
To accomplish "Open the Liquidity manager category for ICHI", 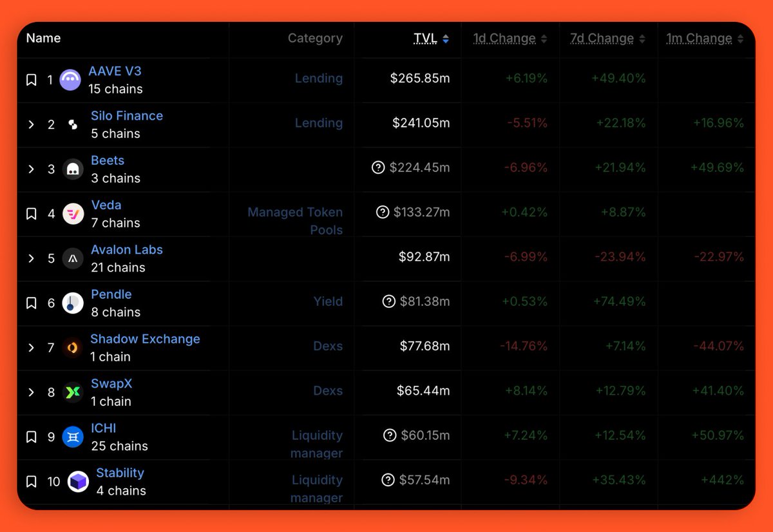I will 316,444.
